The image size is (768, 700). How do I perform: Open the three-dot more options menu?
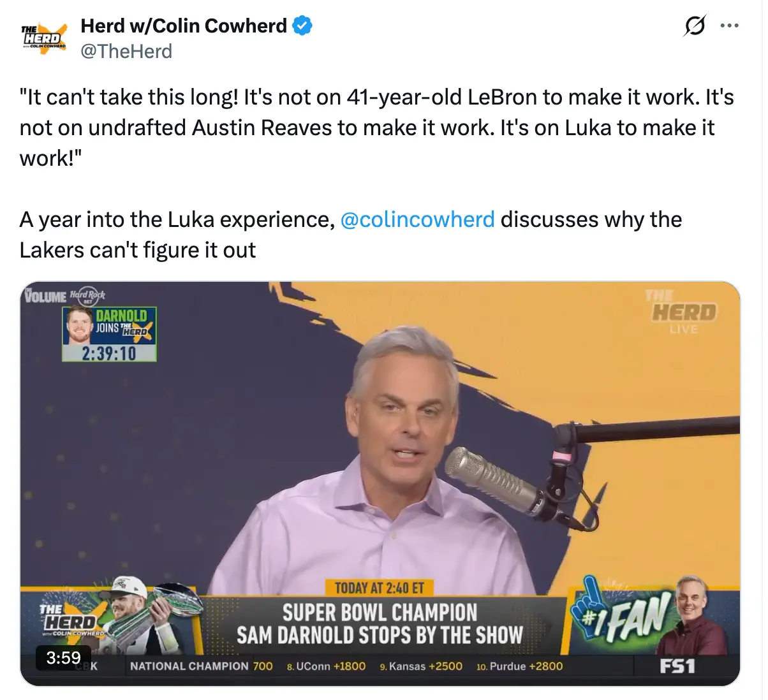point(729,26)
